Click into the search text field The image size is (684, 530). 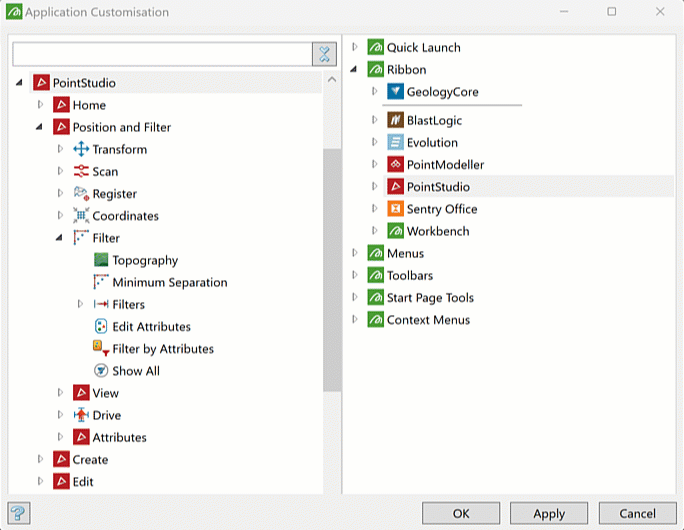pos(162,54)
